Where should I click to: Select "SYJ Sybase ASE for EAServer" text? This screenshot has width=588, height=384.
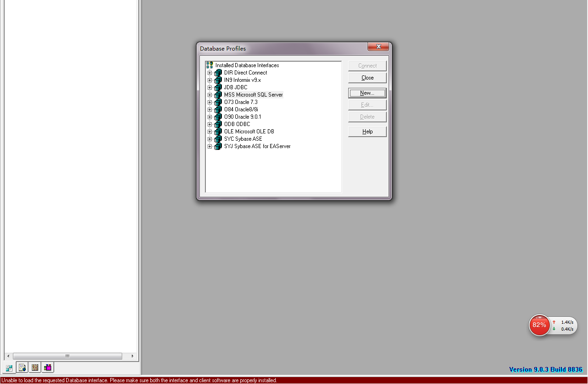coord(257,146)
